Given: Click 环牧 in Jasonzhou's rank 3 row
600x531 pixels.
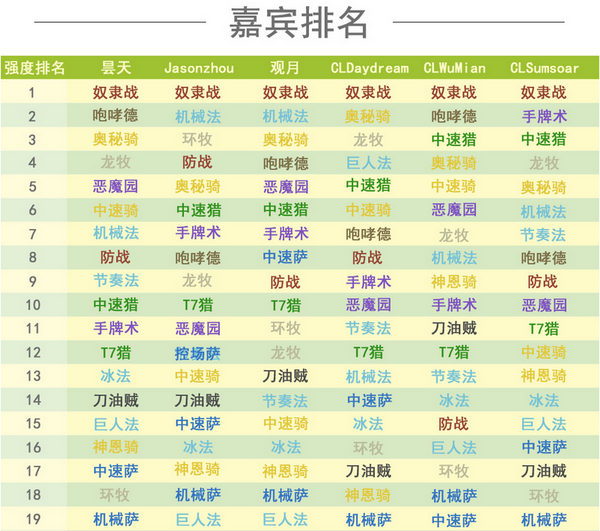Looking at the screenshot, I should [197, 139].
